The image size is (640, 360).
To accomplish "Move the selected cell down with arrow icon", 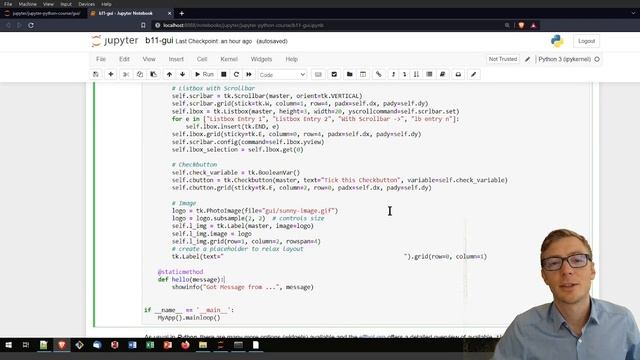I will (x=182, y=74).
